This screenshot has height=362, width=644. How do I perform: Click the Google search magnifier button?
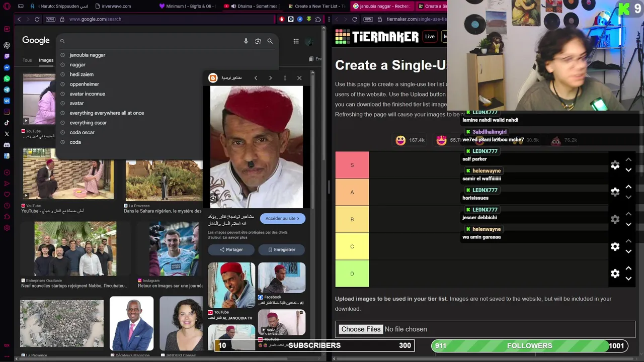click(270, 41)
